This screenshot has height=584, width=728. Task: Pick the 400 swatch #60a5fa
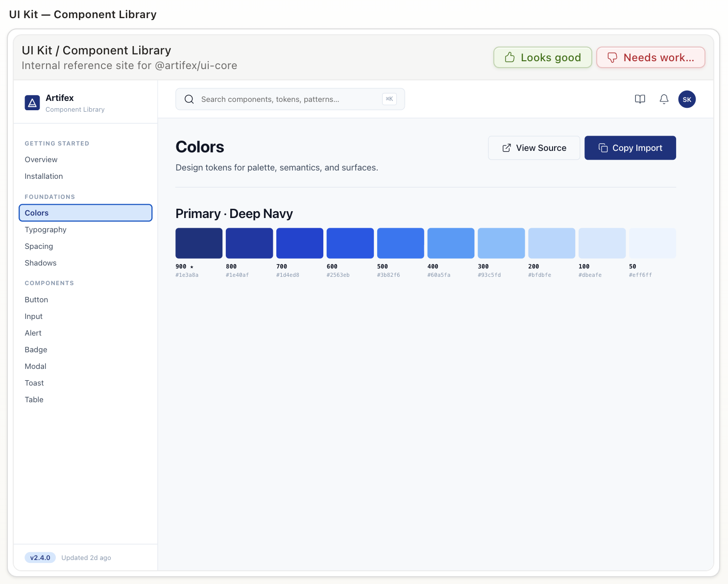[451, 243]
